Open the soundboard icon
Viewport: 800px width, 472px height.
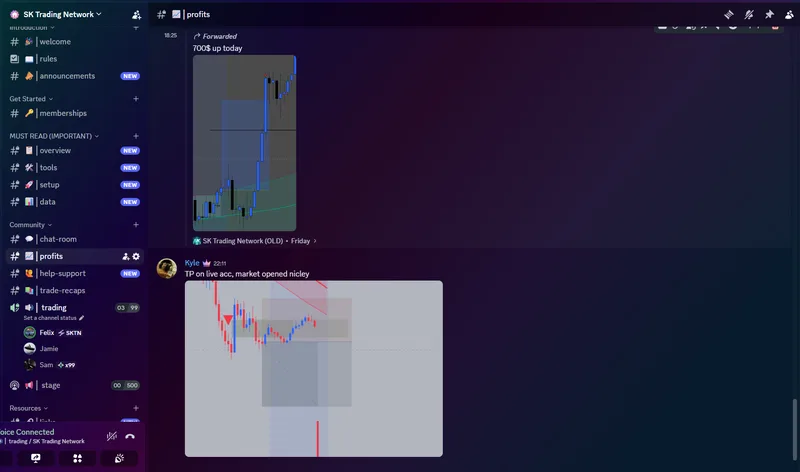(x=119, y=458)
